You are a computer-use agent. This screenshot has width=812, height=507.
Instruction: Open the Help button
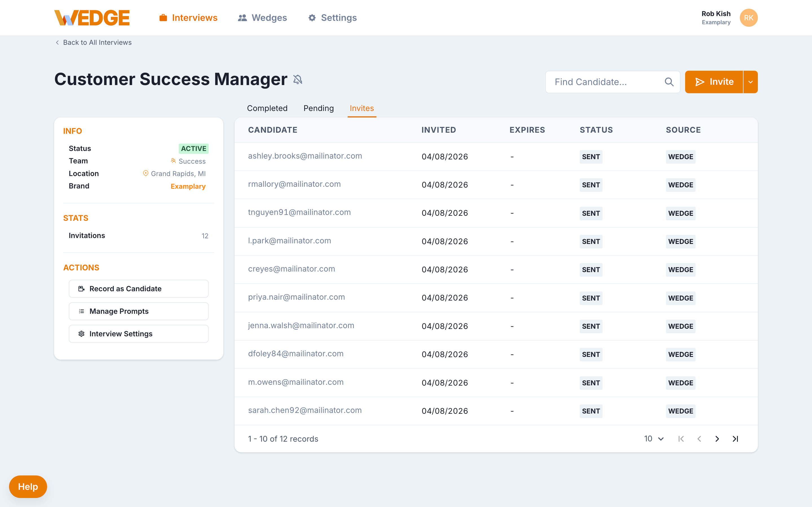(28, 486)
